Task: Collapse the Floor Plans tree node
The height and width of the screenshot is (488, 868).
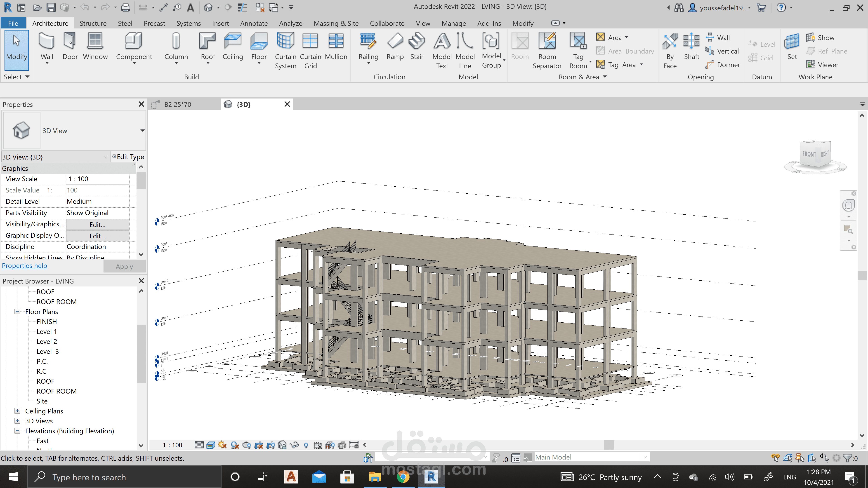Action: tap(17, 312)
